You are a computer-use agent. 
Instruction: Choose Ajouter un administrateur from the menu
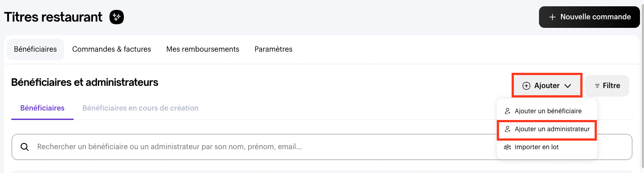(547, 129)
